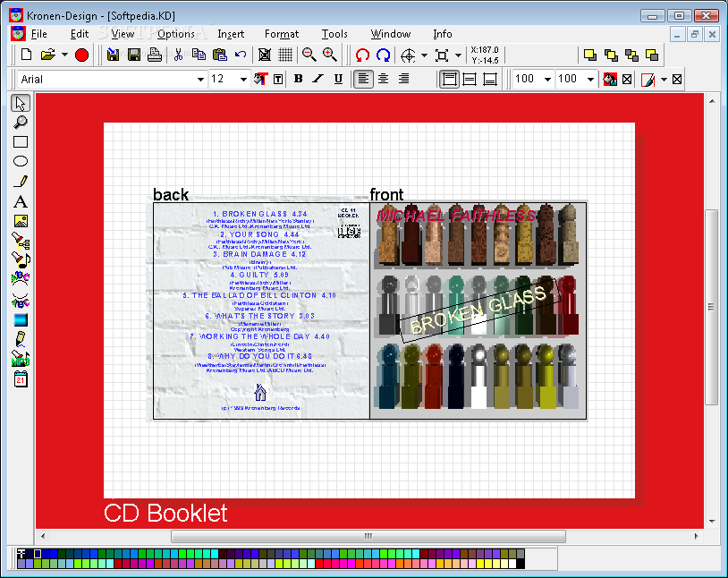Open the first 100 percent dropdown
This screenshot has width=728, height=578.
click(548, 80)
